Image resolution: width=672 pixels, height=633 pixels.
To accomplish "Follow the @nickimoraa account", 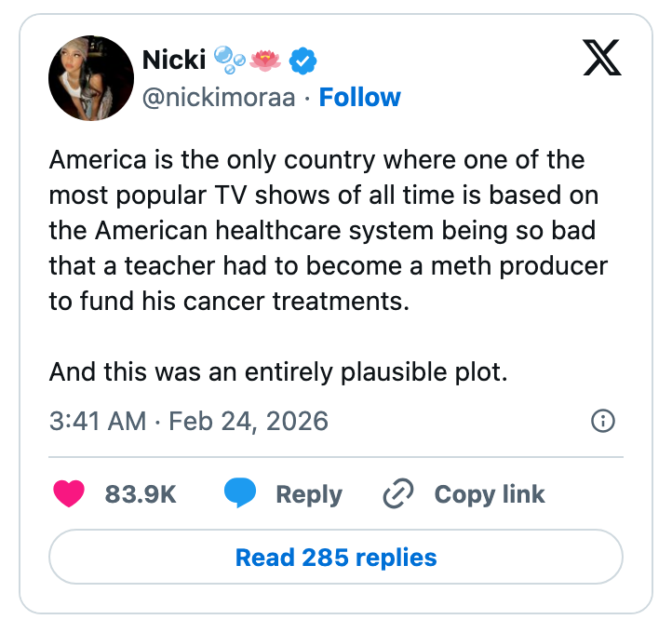I will click(x=359, y=97).
